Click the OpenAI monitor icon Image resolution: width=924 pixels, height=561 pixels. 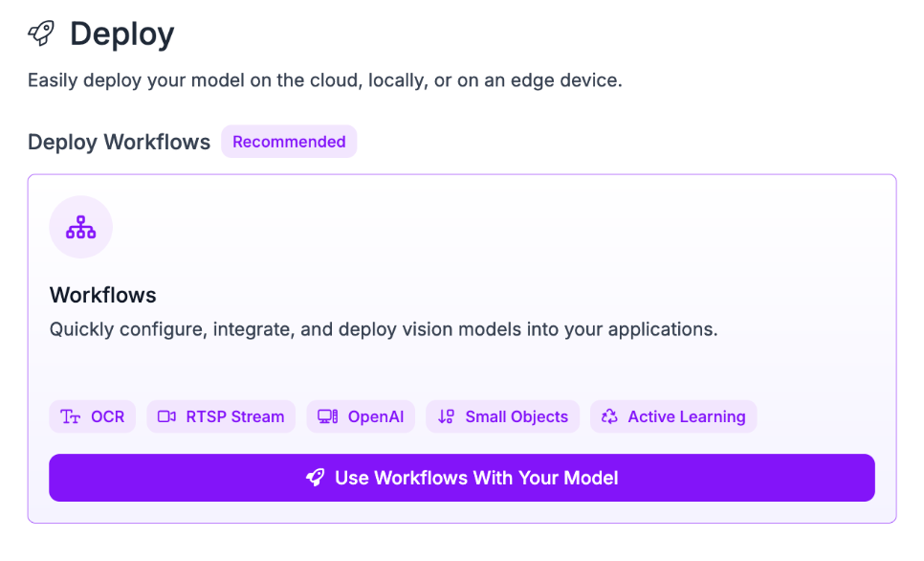click(328, 416)
